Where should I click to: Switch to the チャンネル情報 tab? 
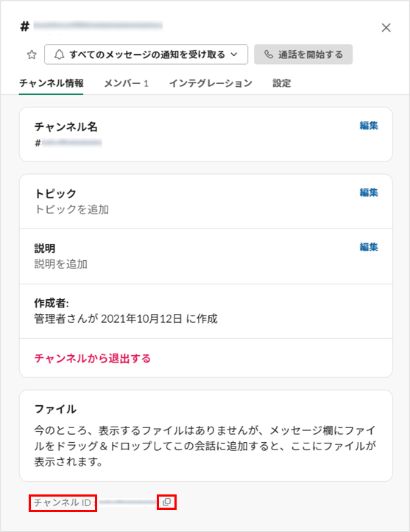(52, 83)
